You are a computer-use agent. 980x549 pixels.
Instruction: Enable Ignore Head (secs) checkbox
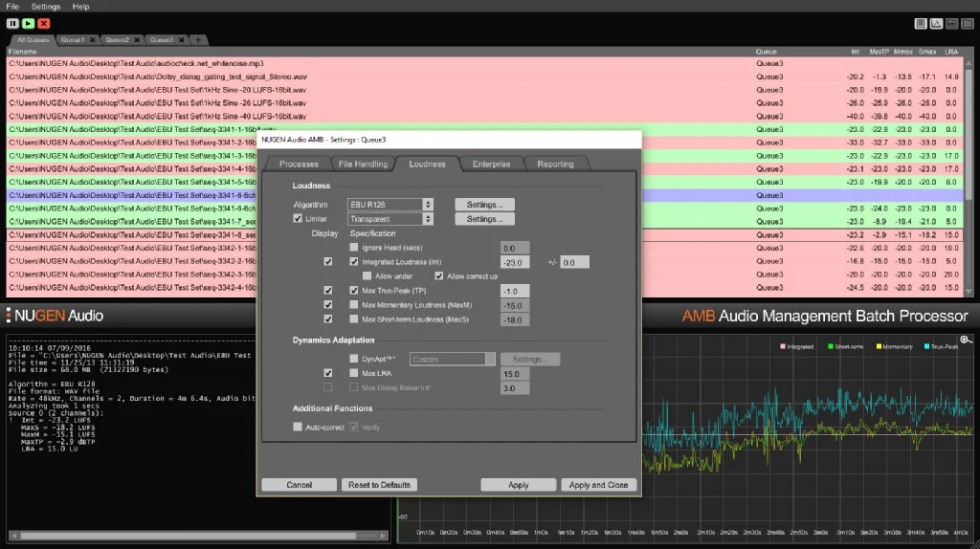click(x=354, y=248)
